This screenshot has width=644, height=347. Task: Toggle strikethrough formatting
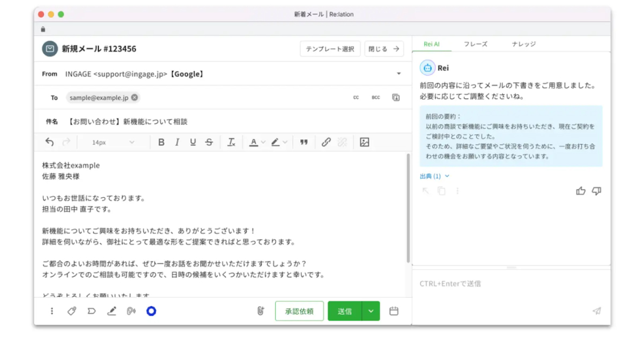tap(209, 142)
